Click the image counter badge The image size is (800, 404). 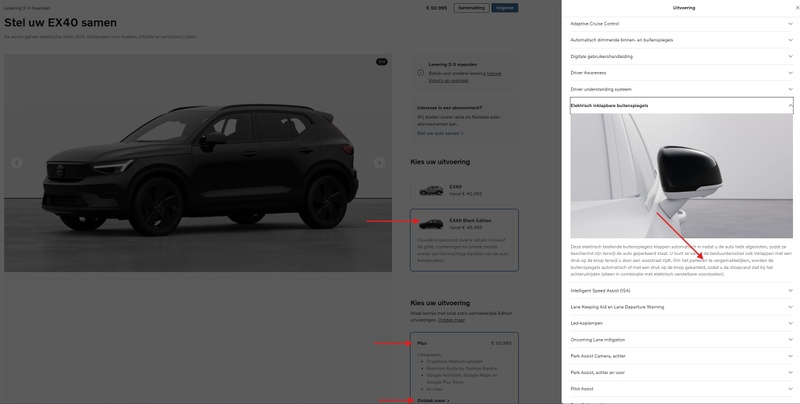click(382, 62)
